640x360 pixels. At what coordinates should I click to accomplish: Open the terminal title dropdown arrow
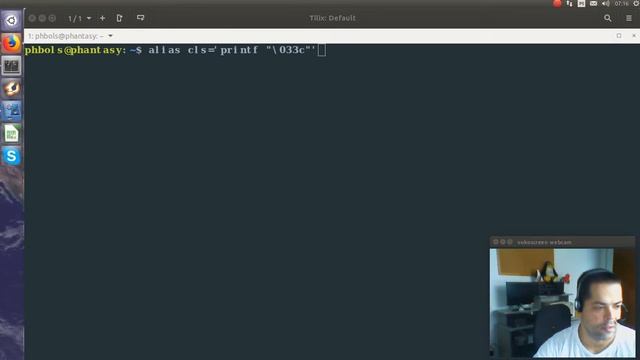click(x=110, y=36)
